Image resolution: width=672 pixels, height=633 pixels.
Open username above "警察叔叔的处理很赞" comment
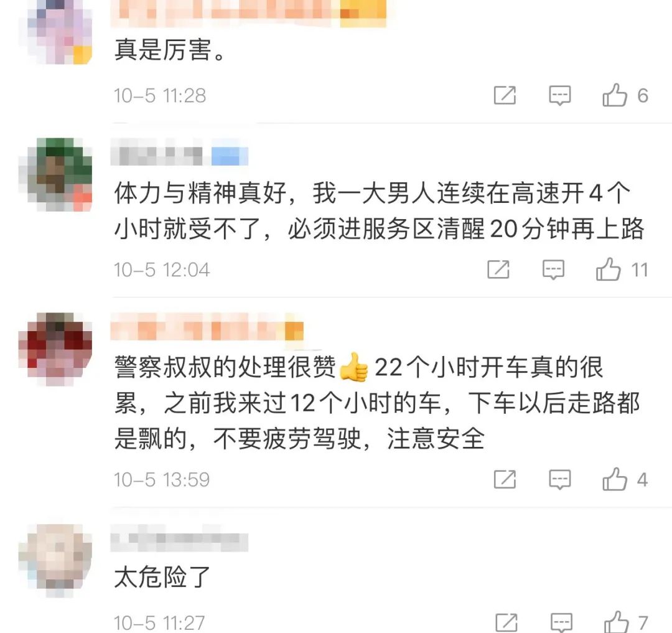(207, 331)
